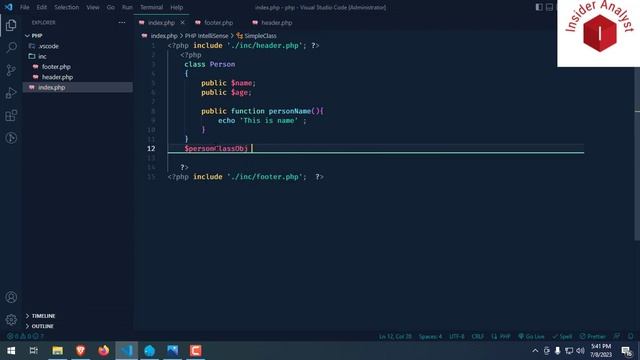Screen dimensions: 640x360
Task: Show hidden system tray icons
Action: coord(535,351)
